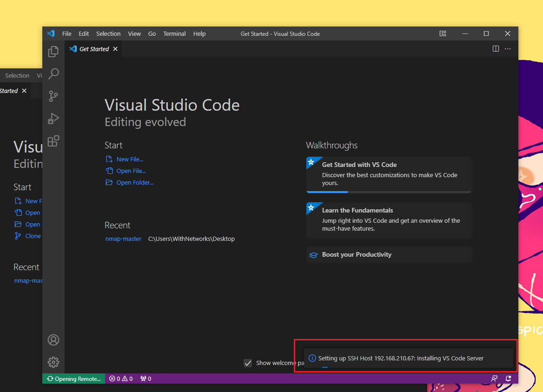Image resolution: width=543 pixels, height=392 pixels.
Task: Click the feedback icon in status bar
Action: [x=494, y=379]
